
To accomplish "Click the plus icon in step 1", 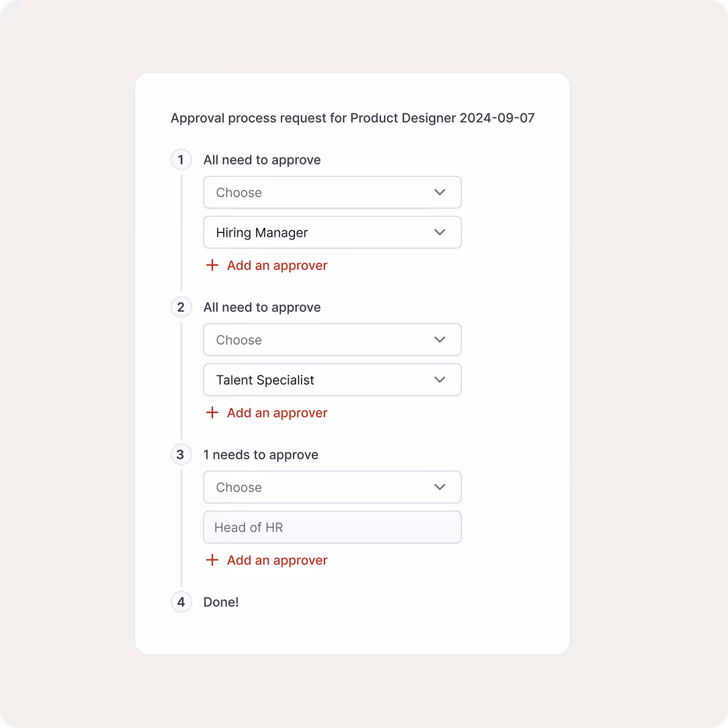I will (212, 265).
